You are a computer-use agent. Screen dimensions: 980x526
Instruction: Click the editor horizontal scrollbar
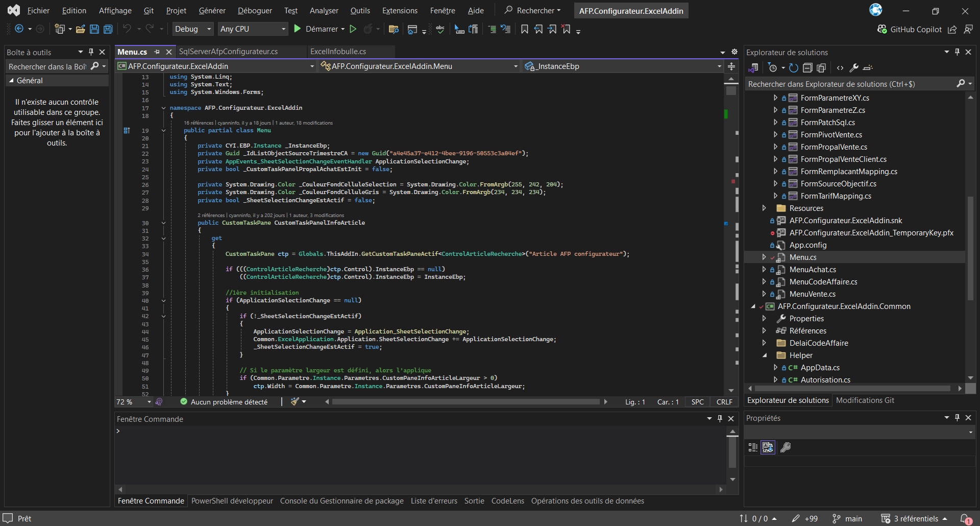[x=465, y=402]
